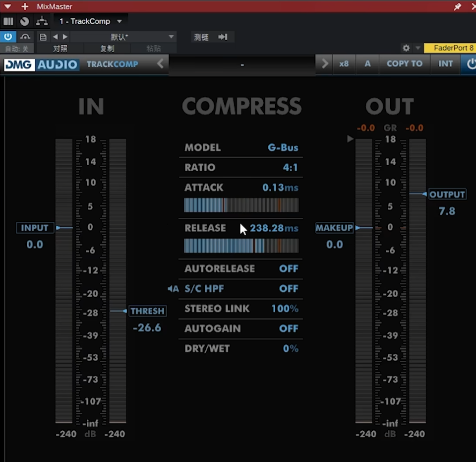
Task: Open the gear settings icon
Action: click(406, 48)
